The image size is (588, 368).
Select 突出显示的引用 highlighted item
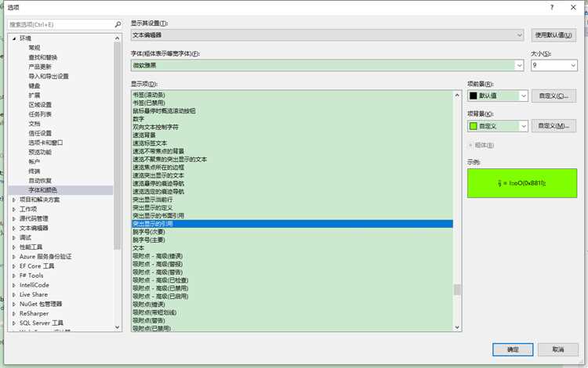click(292, 224)
